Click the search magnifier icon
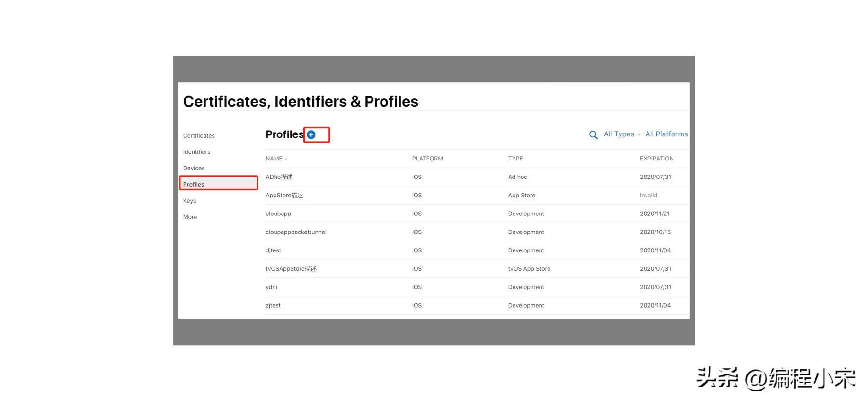This screenshot has height=401, width=868. pyautogui.click(x=593, y=135)
